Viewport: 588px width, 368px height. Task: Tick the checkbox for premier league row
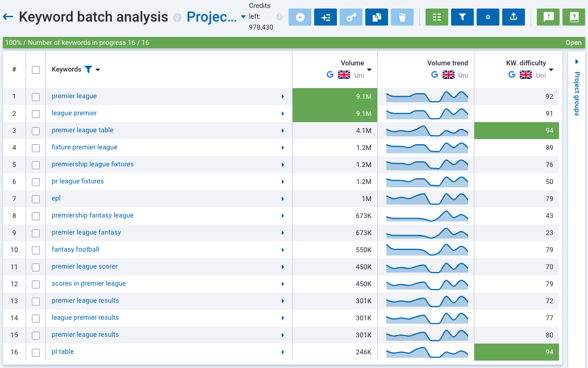(36, 97)
